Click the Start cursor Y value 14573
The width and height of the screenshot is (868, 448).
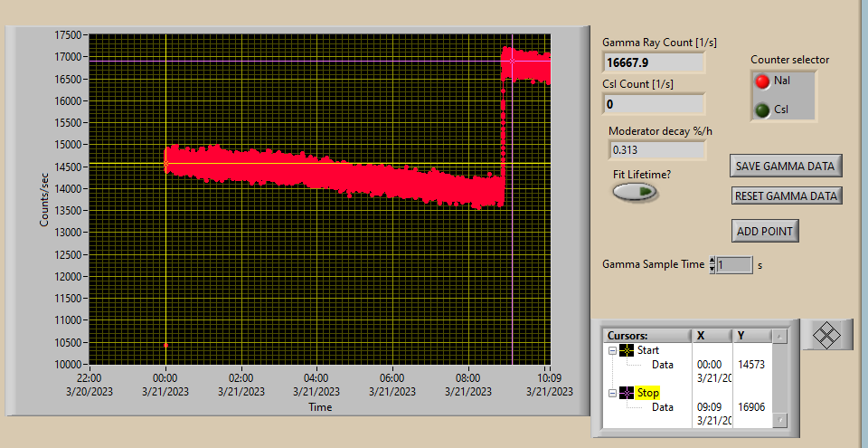pos(751,364)
